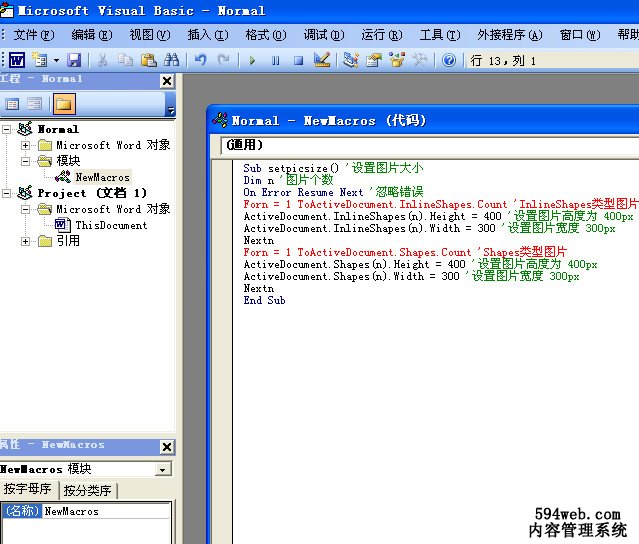Open the 文件(F) menu
639x544 pixels.
[34, 35]
